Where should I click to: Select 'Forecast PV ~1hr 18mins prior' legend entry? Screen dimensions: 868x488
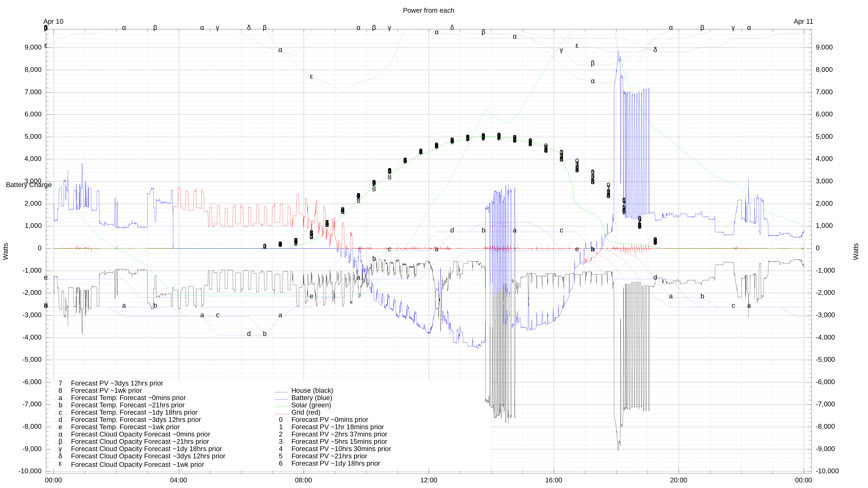pos(337,427)
